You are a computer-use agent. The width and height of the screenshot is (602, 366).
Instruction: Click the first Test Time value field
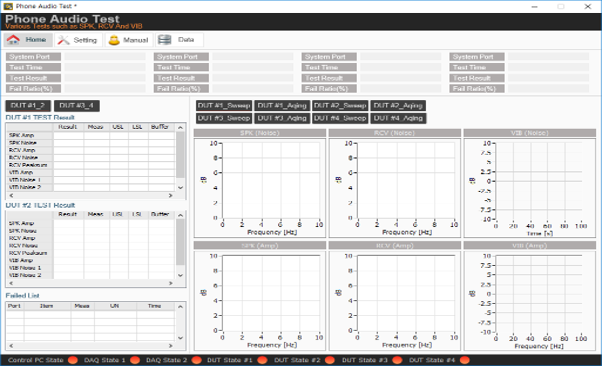click(105, 67)
